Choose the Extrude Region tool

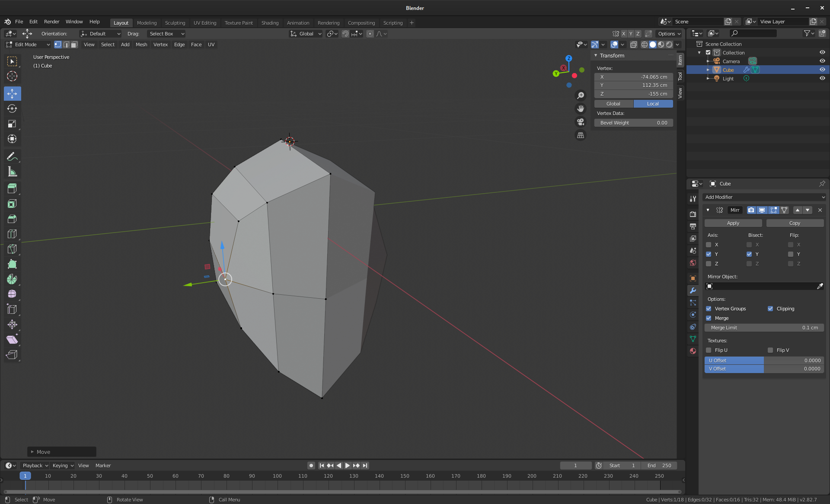point(12,188)
